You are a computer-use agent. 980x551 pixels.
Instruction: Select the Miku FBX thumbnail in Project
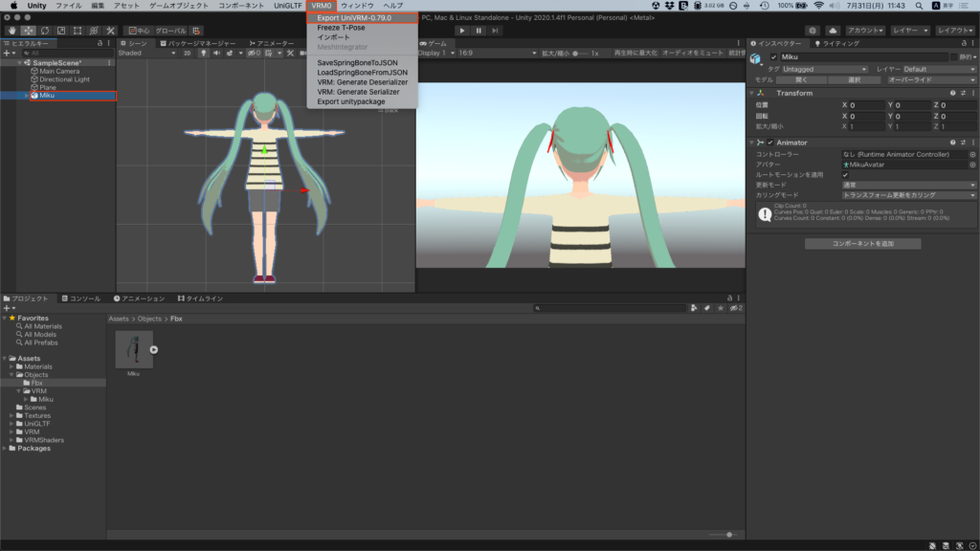pyautogui.click(x=133, y=349)
